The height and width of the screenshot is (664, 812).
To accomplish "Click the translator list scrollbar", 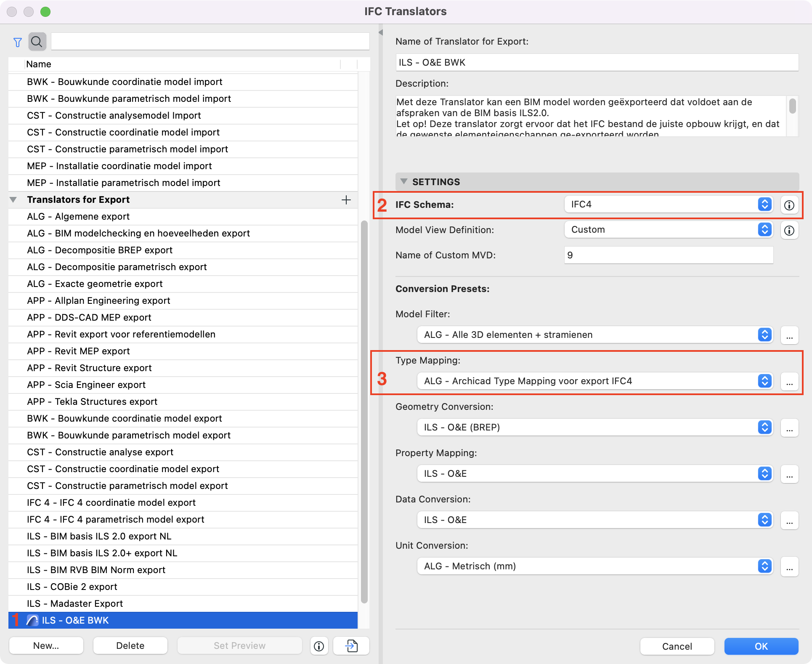I will tap(364, 412).
